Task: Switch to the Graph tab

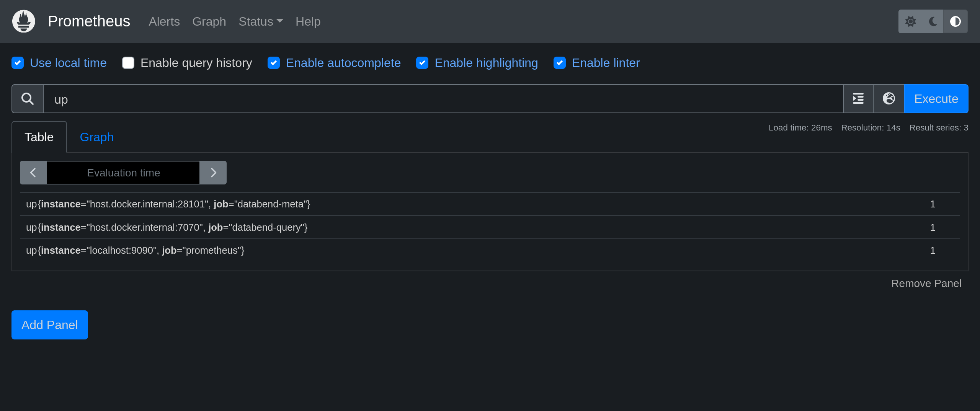Action: tap(96, 137)
